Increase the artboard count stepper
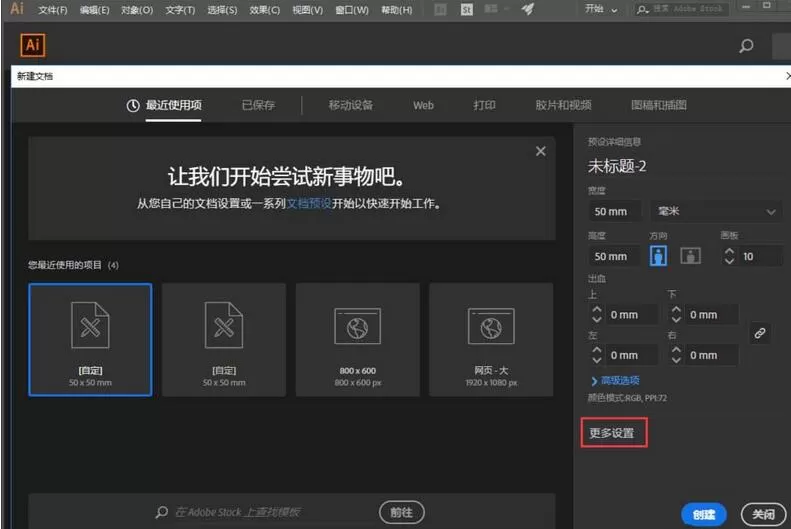This screenshot has width=791, height=529. tap(729, 251)
